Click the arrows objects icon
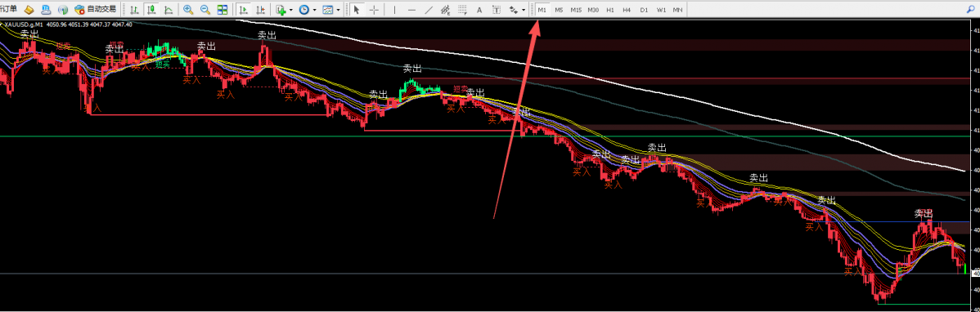980x312 pixels. click(513, 9)
